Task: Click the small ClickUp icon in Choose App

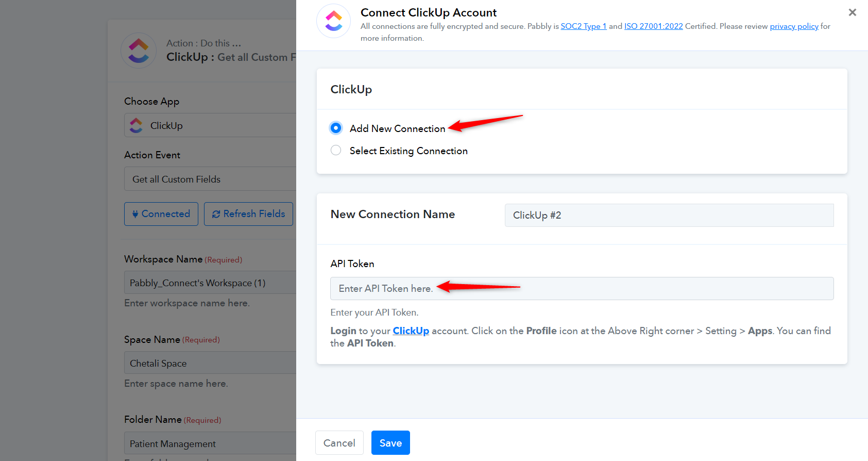Action: coord(136,125)
